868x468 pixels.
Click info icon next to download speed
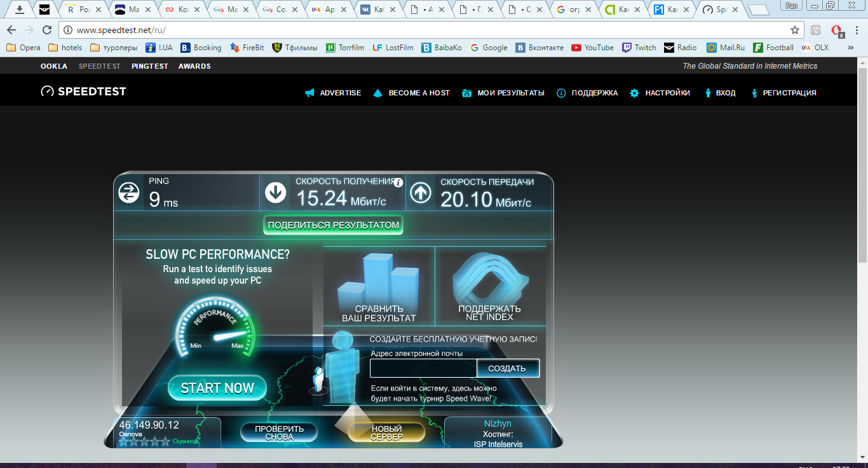click(x=398, y=182)
